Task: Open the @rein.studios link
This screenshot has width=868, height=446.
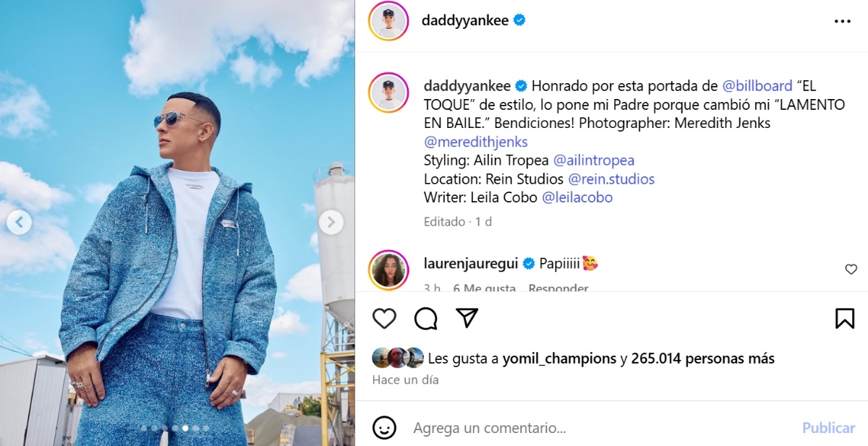Action: [611, 179]
